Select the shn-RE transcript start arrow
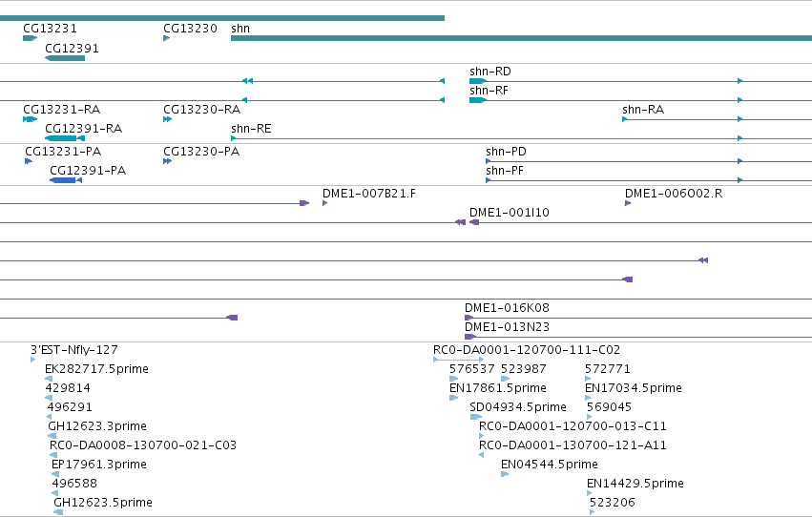Screen dimensions: 812x517 tap(234, 138)
